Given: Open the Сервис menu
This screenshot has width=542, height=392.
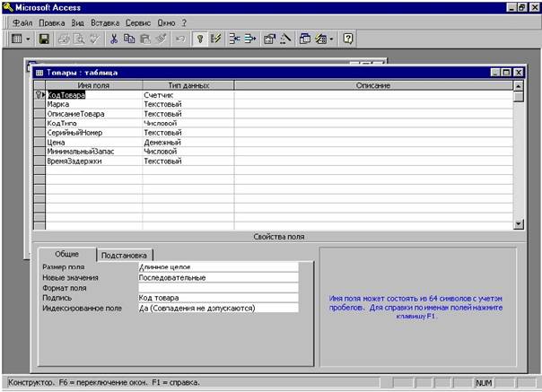Looking at the screenshot, I should tap(138, 22).
